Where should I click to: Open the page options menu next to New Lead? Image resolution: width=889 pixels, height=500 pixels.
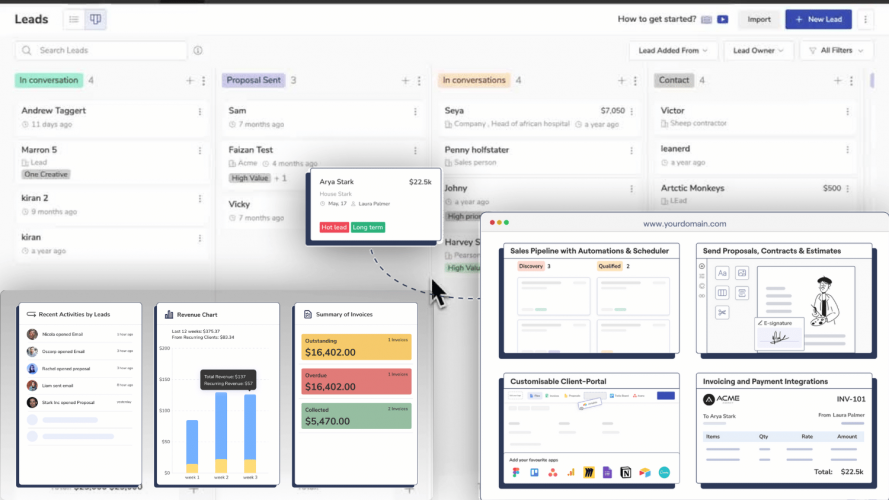click(x=865, y=19)
